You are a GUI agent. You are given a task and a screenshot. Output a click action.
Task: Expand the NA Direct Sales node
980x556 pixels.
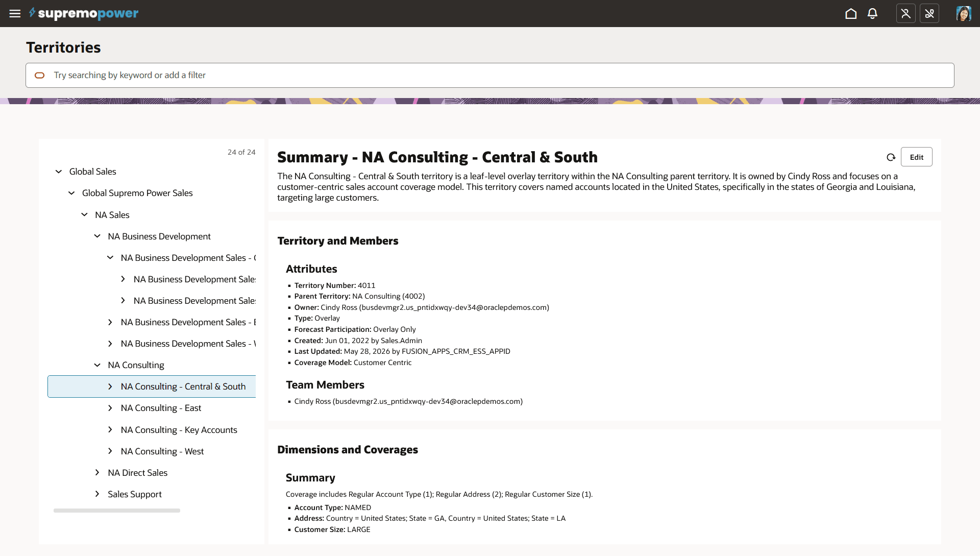tap(97, 473)
